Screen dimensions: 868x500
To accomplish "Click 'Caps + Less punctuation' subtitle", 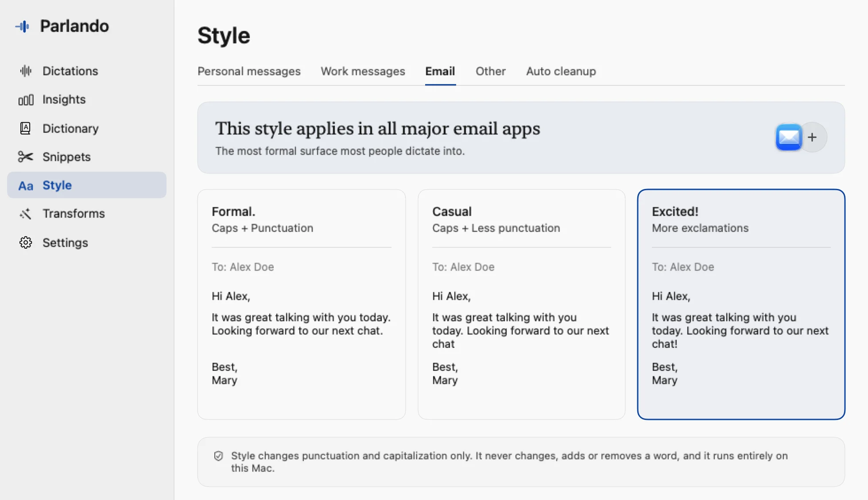I will tap(496, 228).
